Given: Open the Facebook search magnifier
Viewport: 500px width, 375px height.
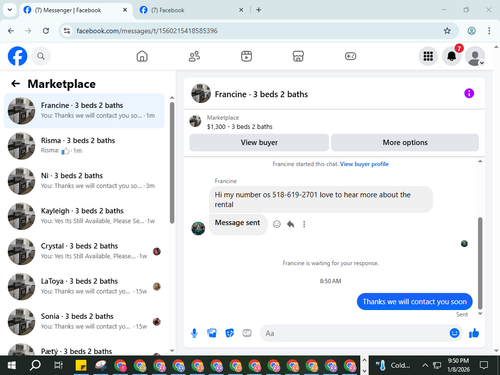Looking at the screenshot, I should pyautogui.click(x=41, y=56).
